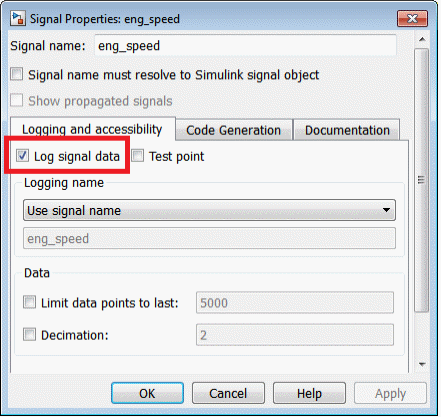The width and height of the screenshot is (441, 417).
Task: Click the scrollbar up arrow
Action: coord(422,39)
